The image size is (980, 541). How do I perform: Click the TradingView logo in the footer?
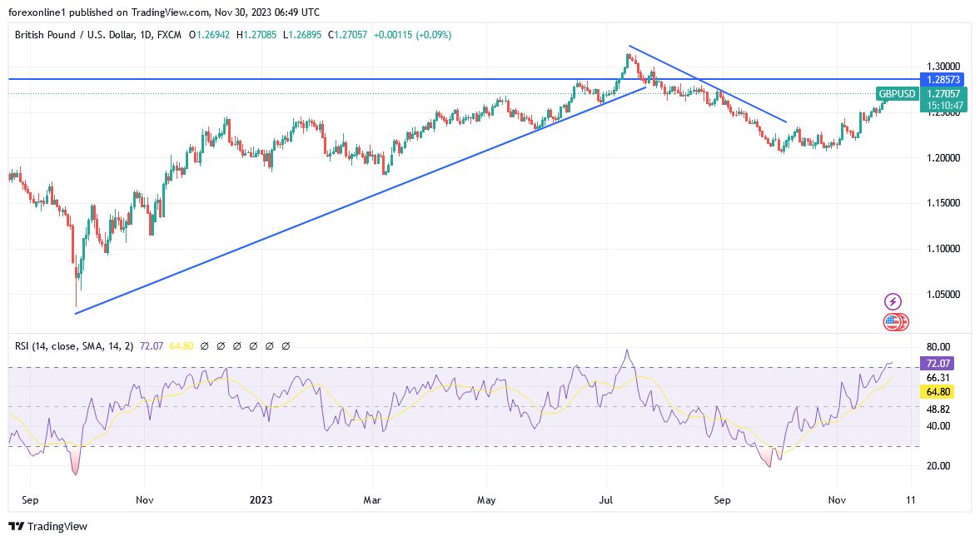pyautogui.click(x=49, y=527)
